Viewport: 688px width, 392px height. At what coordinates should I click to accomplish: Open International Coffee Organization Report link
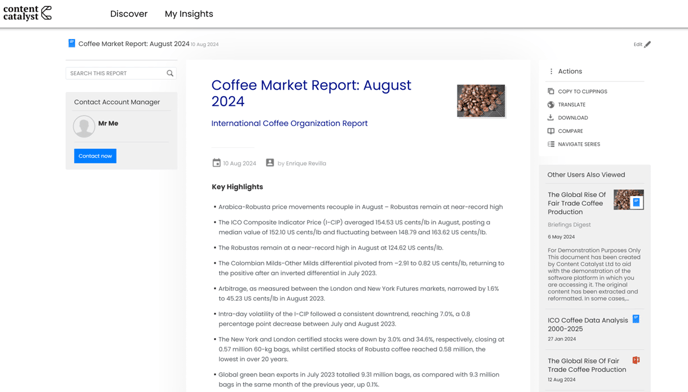[x=289, y=123]
